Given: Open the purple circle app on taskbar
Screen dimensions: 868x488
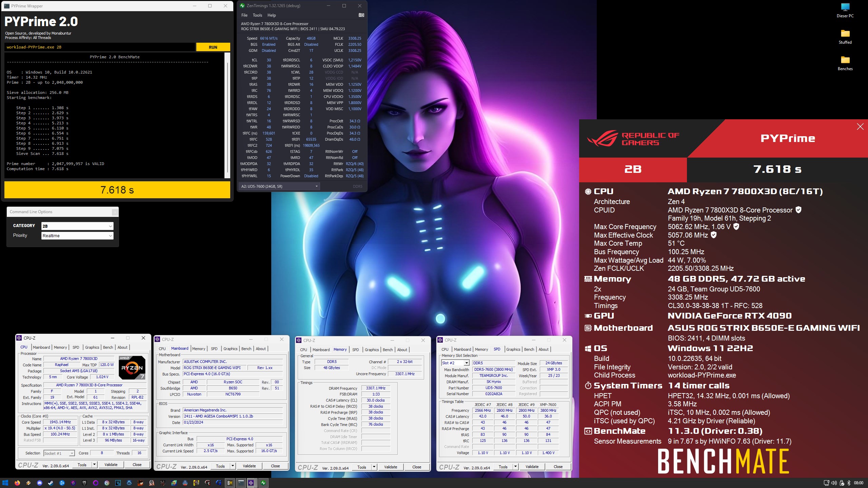Looking at the screenshot, I should tap(96, 483).
